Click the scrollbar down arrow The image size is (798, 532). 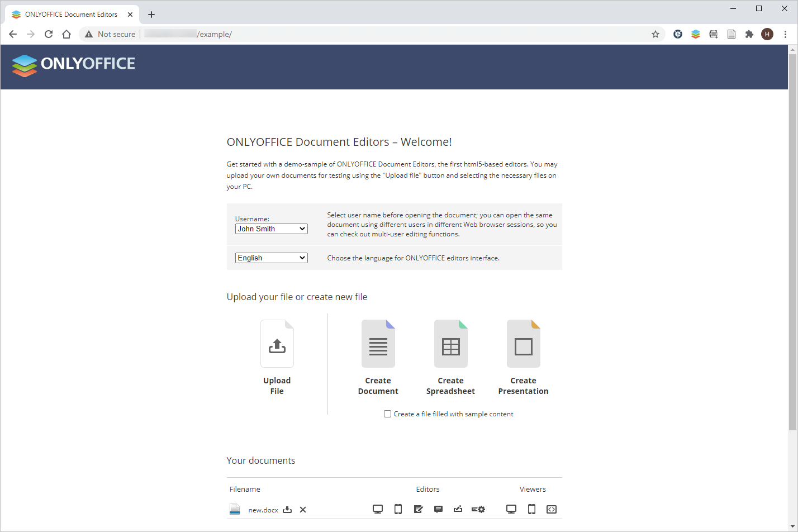792,526
